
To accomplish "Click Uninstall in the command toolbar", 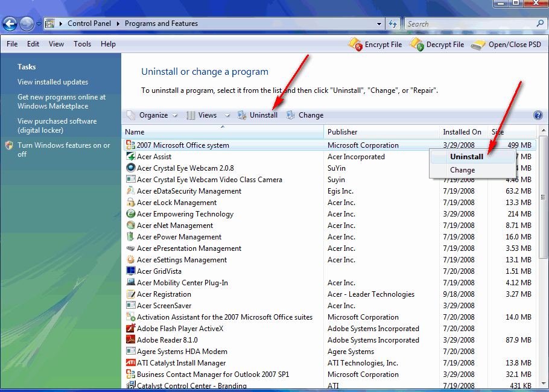I will (x=258, y=115).
